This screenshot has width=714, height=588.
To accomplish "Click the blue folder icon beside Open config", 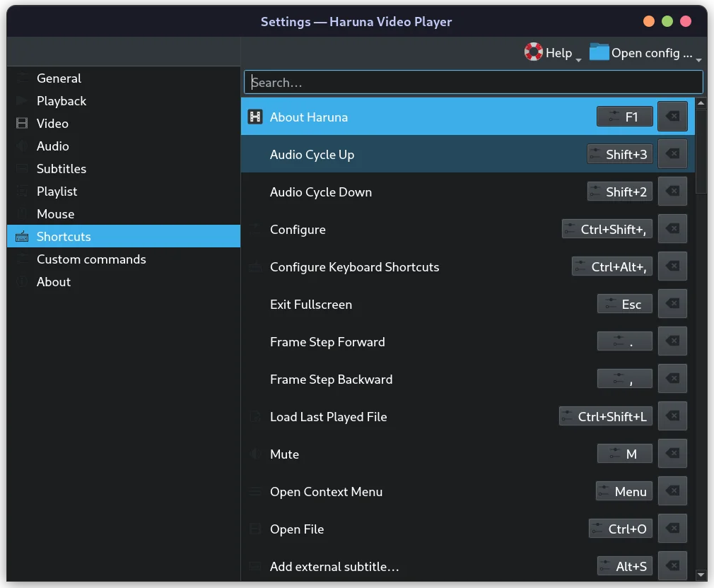I will pyautogui.click(x=598, y=52).
